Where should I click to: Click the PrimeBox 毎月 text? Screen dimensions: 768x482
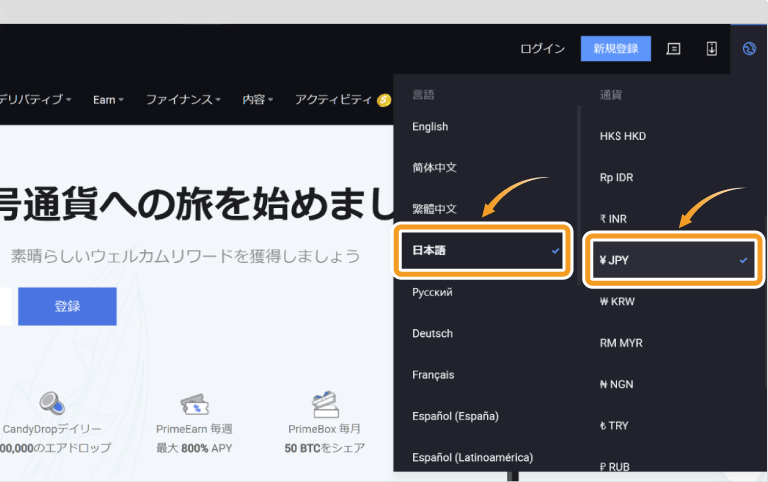pyautogui.click(x=324, y=429)
